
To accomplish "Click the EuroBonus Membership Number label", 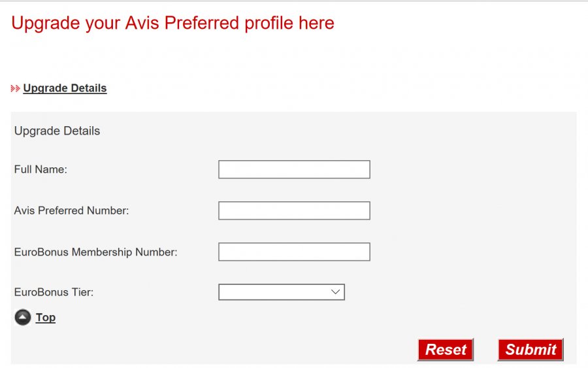I will click(x=95, y=252).
